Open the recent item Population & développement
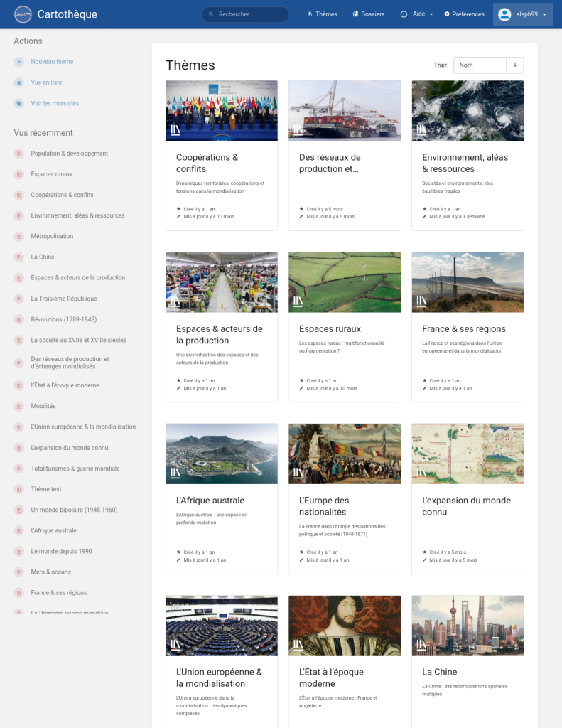This screenshot has height=728, width=562. pyautogui.click(x=69, y=154)
